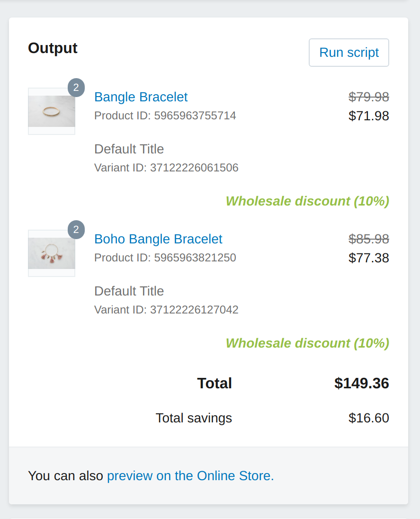The image size is (420, 519).
Task: Click Variant ID 37122226127042 text
Action: click(166, 310)
